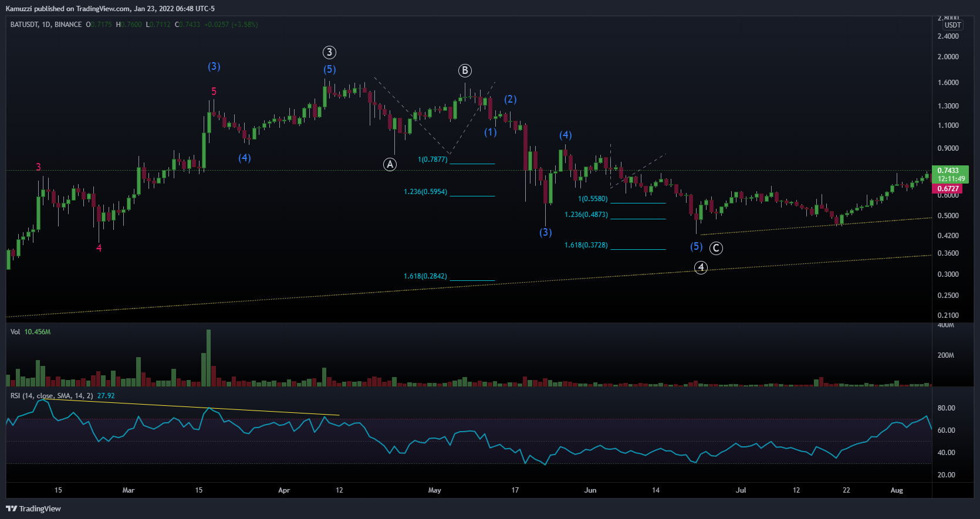
Task: Click the 200M volume axis level
Action: point(946,355)
